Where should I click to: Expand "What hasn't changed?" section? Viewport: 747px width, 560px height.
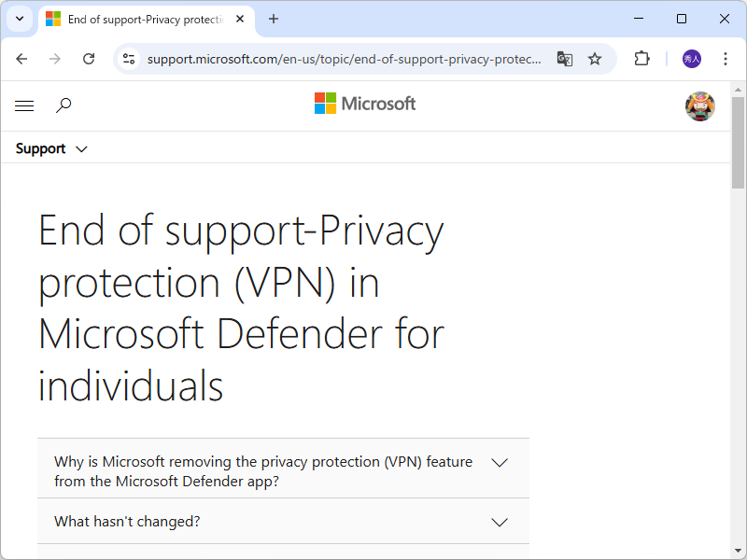pos(283,522)
